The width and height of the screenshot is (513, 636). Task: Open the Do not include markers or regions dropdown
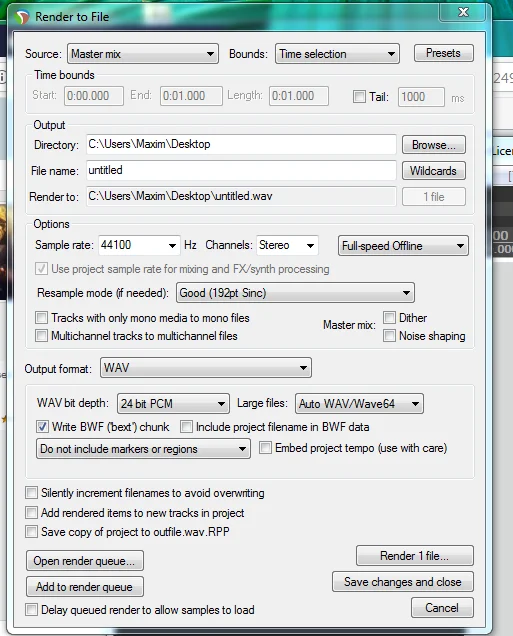[x=143, y=449]
